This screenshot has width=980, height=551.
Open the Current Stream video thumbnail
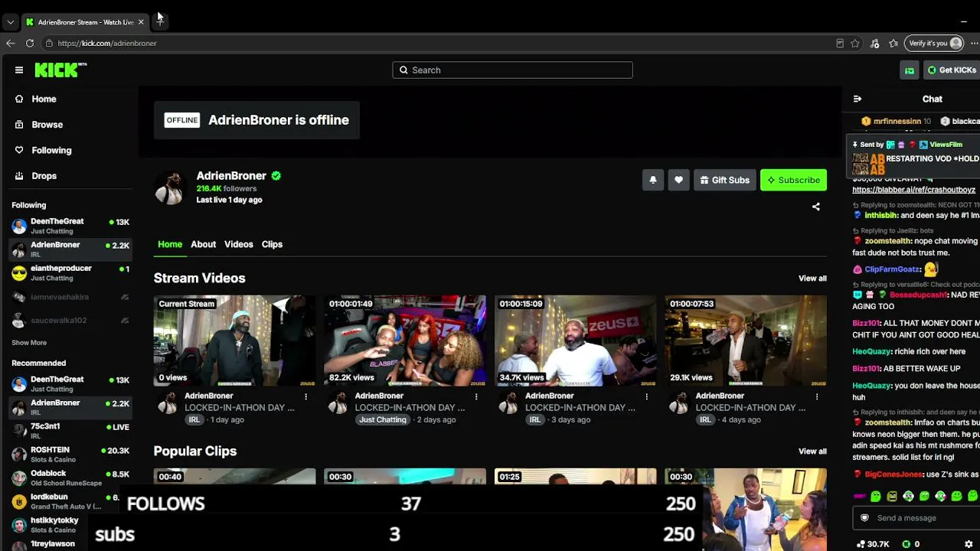[234, 341]
